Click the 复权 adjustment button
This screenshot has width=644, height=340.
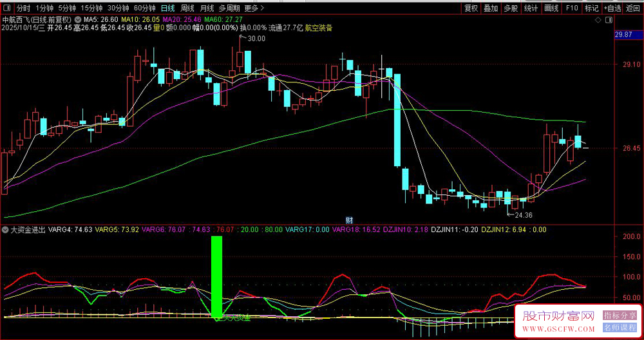click(471, 8)
